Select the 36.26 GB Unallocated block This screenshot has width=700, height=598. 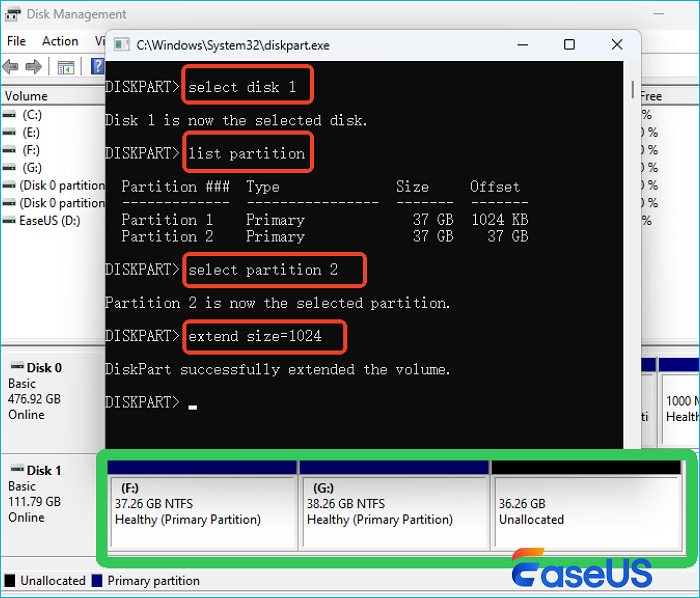pos(586,504)
